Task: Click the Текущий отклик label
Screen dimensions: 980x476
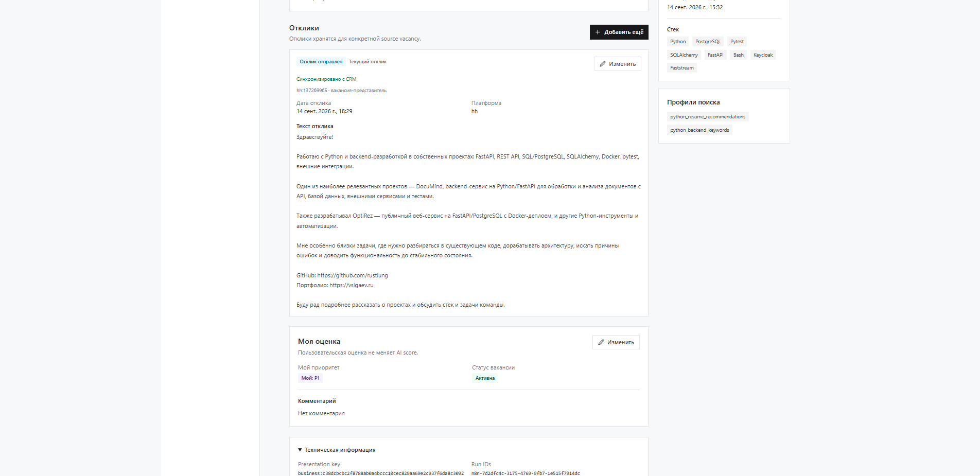Action: 367,62
